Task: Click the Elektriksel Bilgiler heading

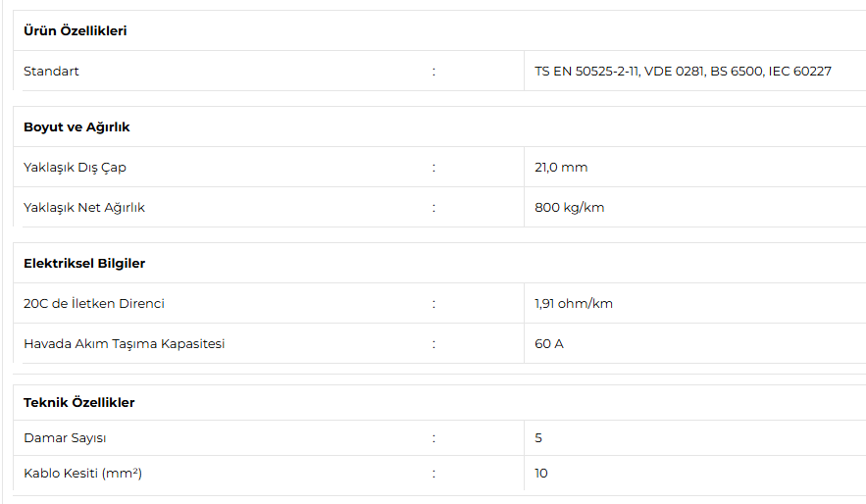Action: click(84, 264)
